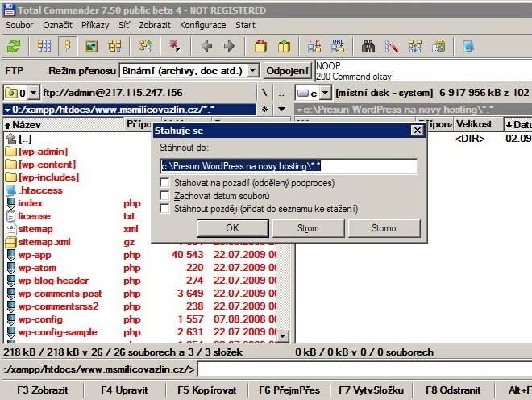Click the Stáhnout do path input field
This screenshot has width=532, height=400.
[x=289, y=166]
